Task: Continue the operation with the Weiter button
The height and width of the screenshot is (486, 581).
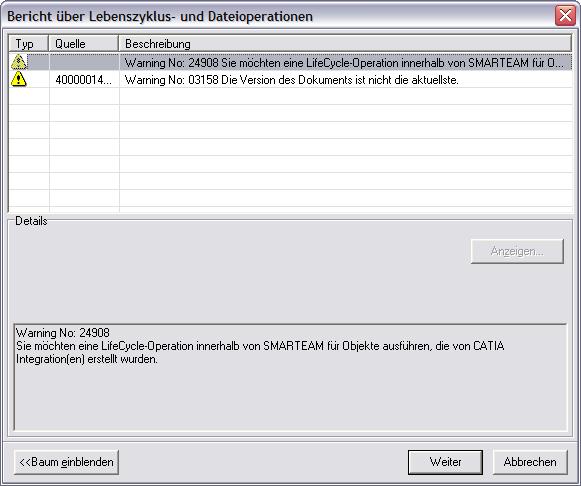Action: [x=445, y=462]
